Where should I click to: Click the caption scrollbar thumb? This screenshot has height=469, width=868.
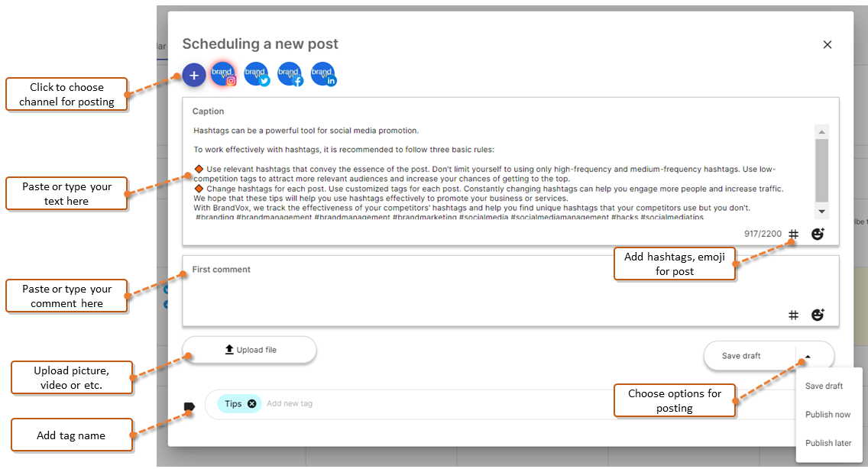click(x=821, y=170)
